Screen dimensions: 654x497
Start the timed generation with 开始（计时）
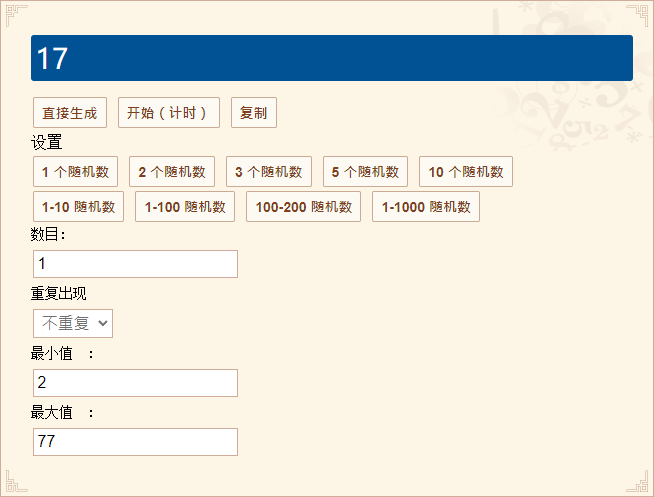point(169,113)
